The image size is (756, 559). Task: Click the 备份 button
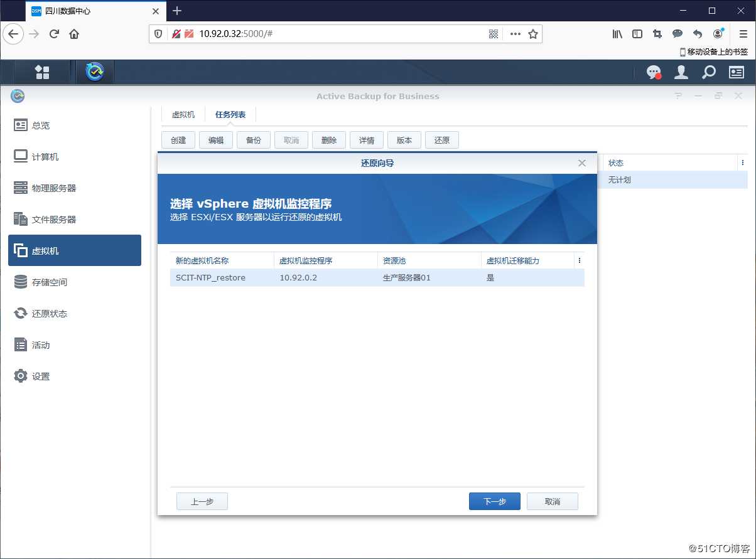pos(254,140)
